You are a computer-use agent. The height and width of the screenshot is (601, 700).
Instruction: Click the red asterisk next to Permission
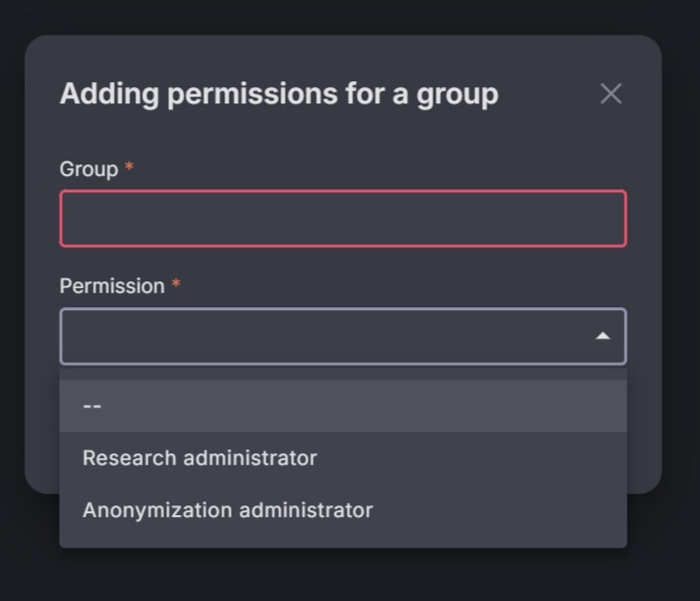[176, 285]
